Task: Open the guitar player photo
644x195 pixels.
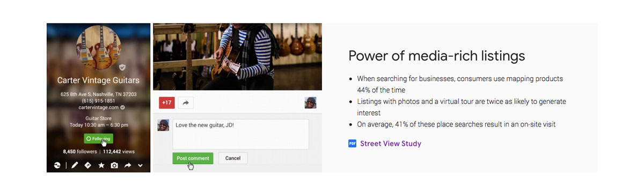Action: [x=237, y=57]
